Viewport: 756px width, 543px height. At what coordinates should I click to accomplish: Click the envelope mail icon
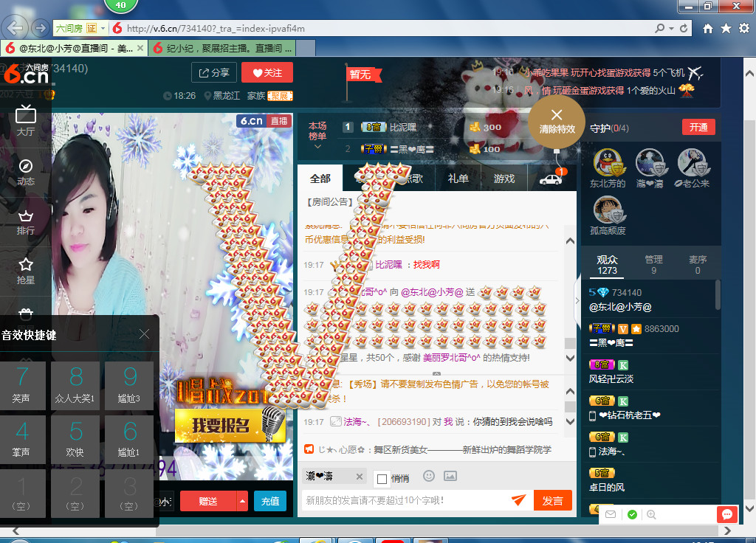611,514
